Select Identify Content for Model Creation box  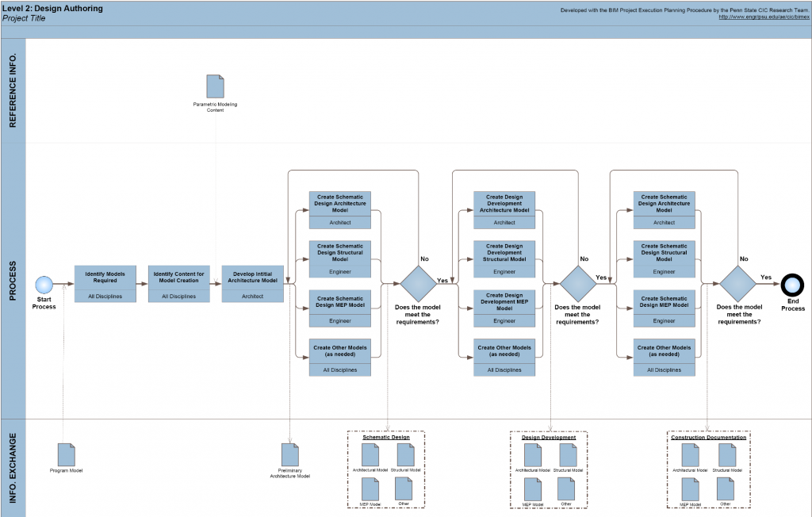(x=178, y=283)
